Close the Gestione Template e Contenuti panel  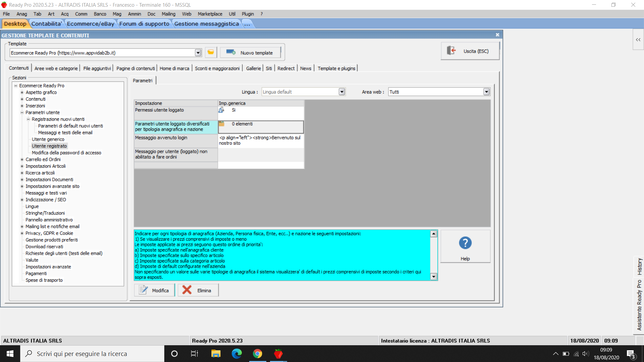click(x=497, y=35)
